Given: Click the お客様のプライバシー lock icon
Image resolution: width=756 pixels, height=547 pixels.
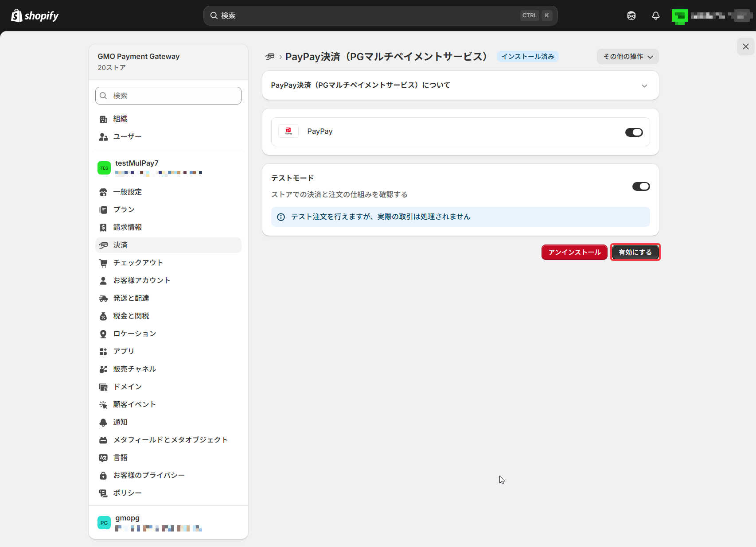Looking at the screenshot, I should tap(103, 476).
